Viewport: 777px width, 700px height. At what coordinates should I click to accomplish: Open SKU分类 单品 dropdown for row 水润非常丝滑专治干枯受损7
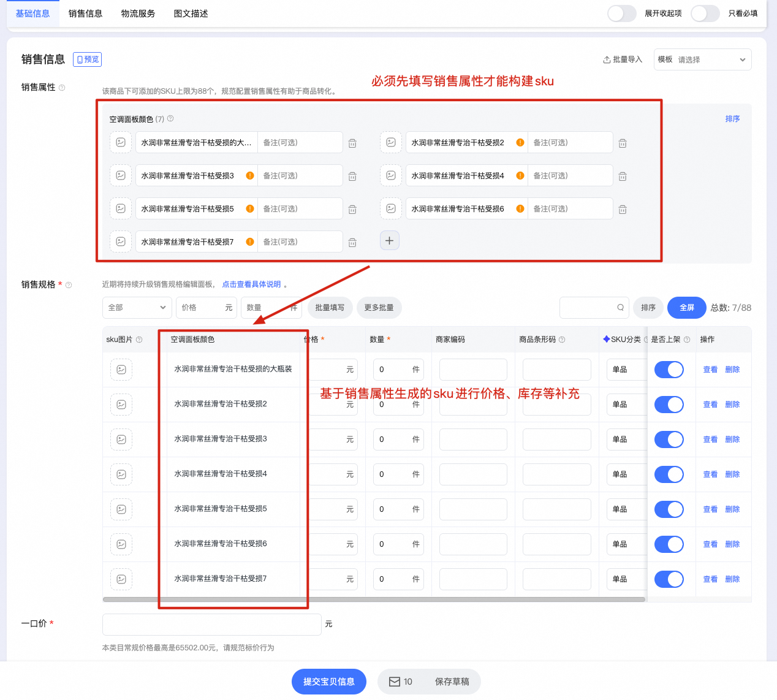(626, 579)
